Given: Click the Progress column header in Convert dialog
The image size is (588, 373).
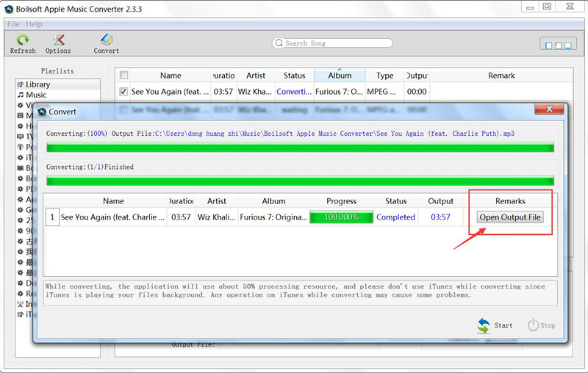Looking at the screenshot, I should [341, 201].
